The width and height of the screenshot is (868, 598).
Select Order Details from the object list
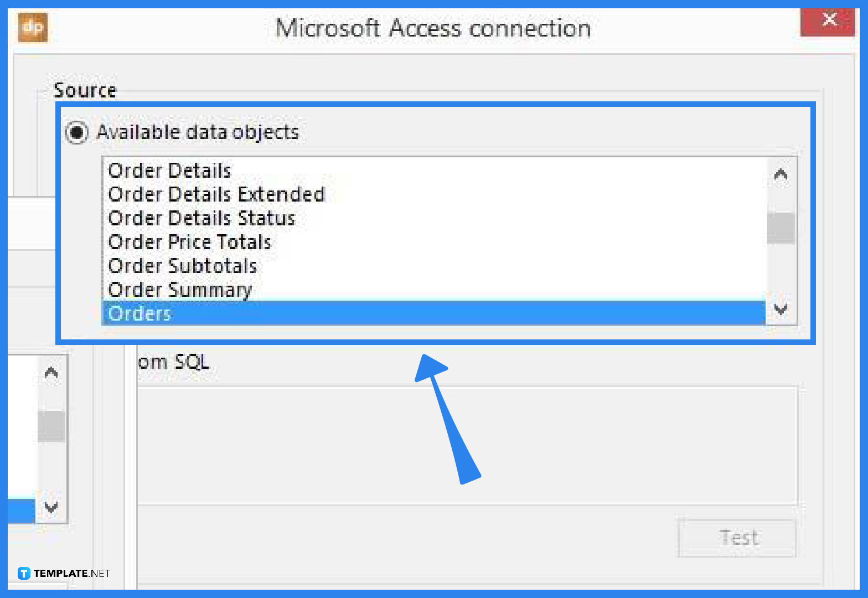coord(169,171)
